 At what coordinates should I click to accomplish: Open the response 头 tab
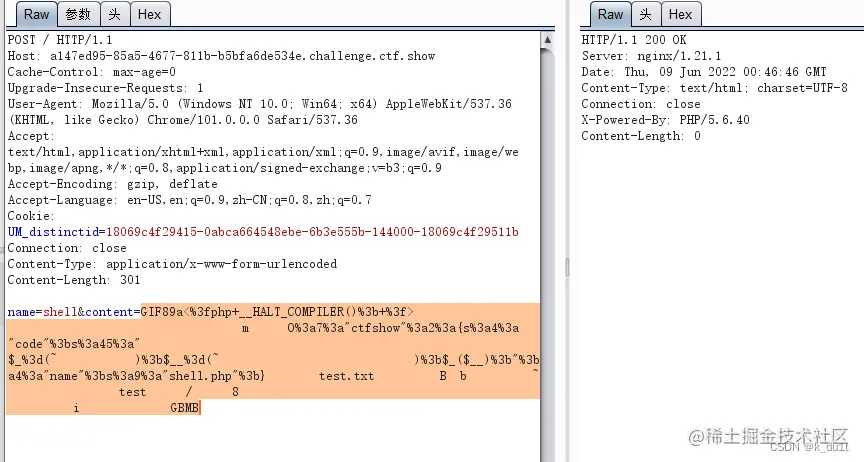point(646,14)
